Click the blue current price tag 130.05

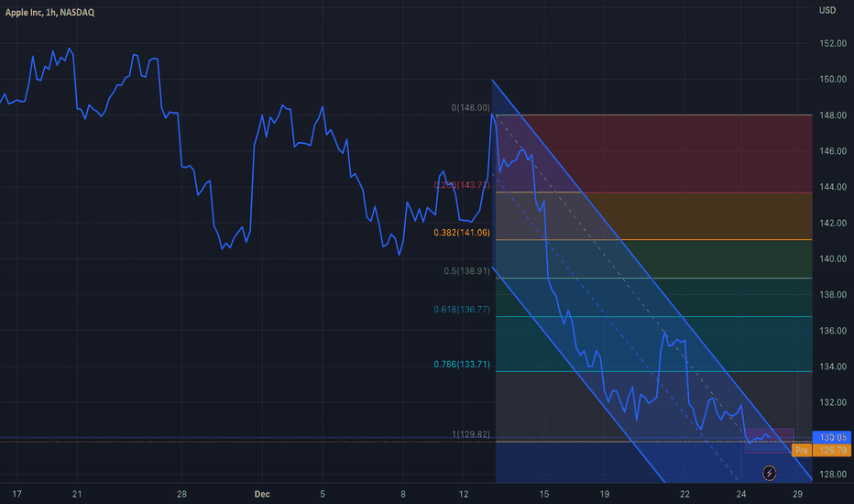point(832,437)
